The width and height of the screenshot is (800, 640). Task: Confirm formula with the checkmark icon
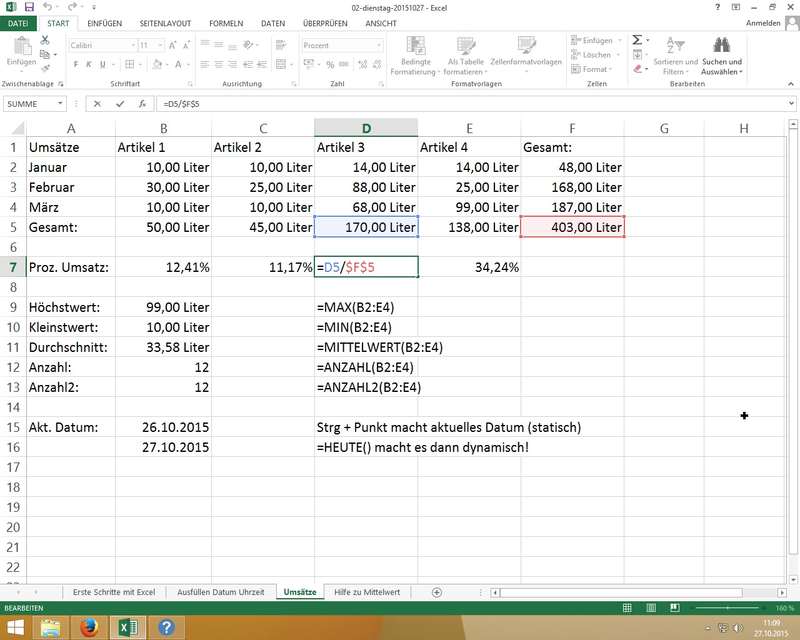click(x=120, y=103)
